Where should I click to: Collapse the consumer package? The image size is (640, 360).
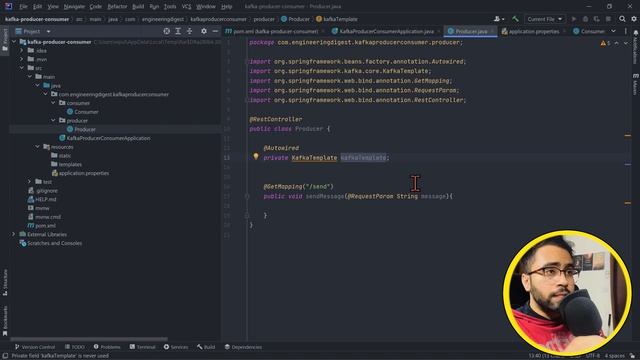point(53,103)
